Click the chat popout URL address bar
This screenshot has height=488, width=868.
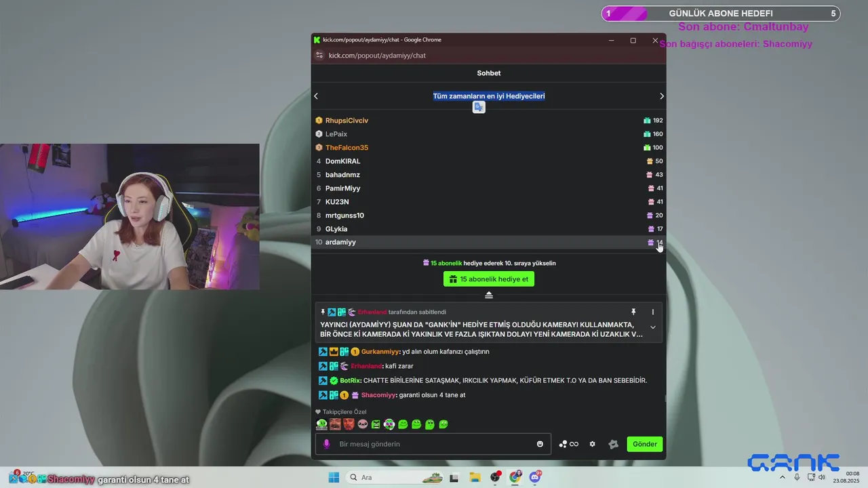[x=377, y=56]
